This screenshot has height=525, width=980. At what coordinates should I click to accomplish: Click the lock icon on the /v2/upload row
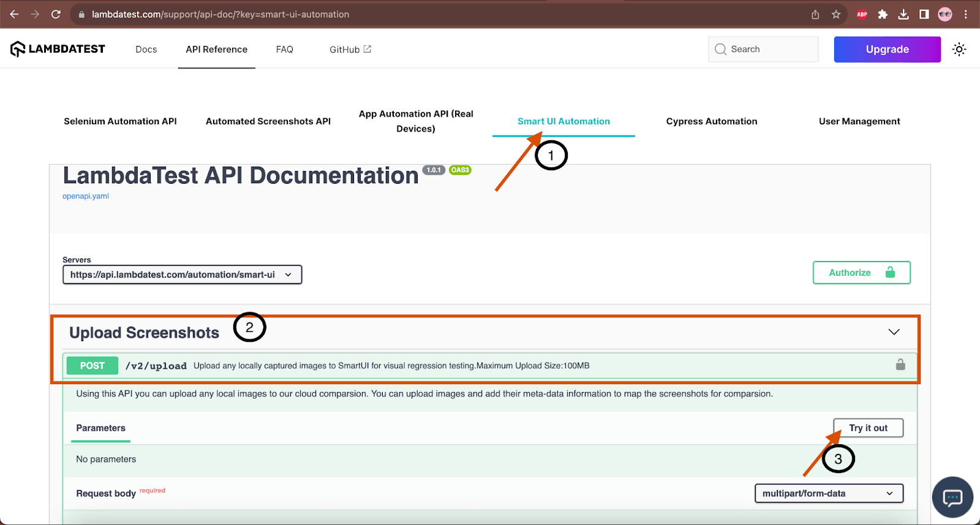coord(900,365)
